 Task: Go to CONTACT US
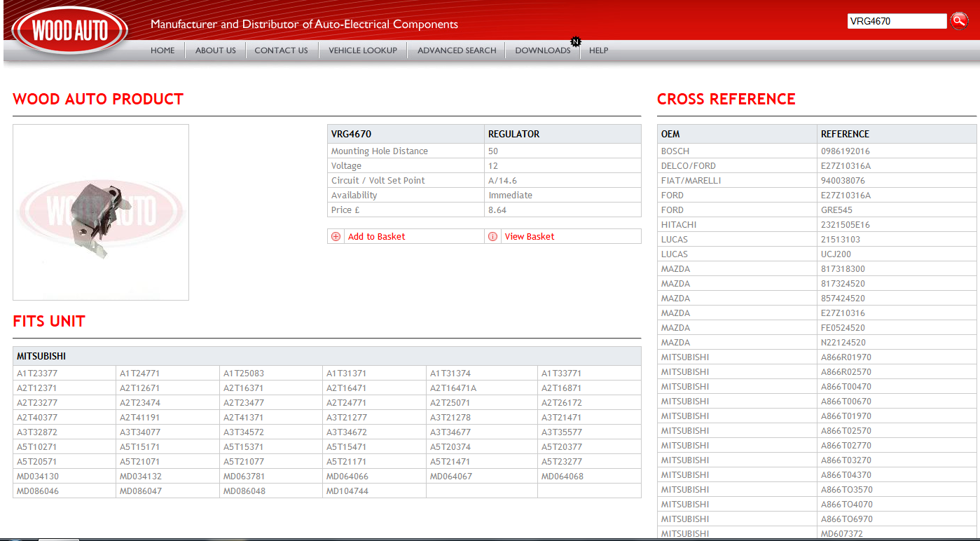click(281, 50)
